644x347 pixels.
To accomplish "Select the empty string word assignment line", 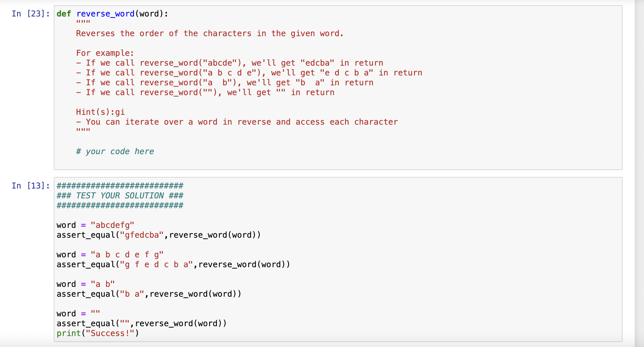I will [78, 313].
